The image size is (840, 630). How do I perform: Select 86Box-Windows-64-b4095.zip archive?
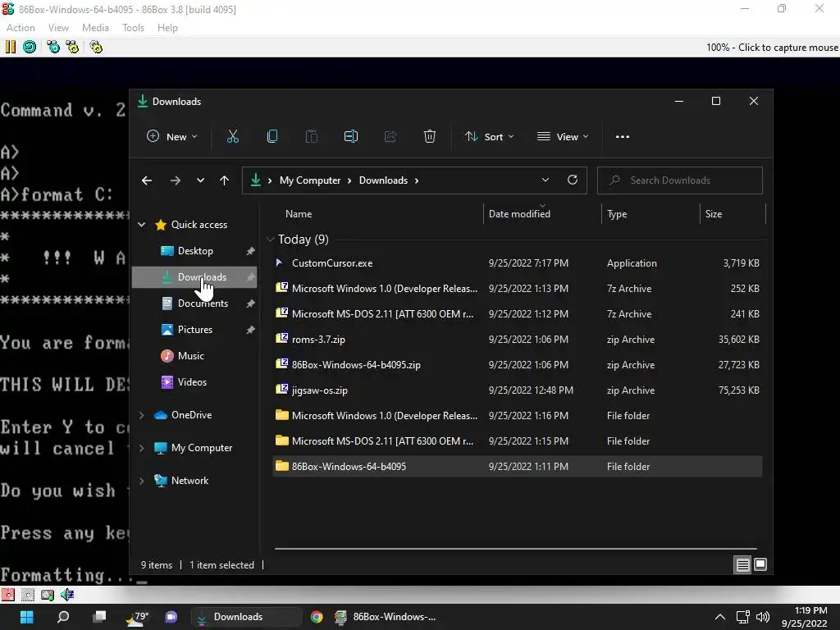point(517,365)
